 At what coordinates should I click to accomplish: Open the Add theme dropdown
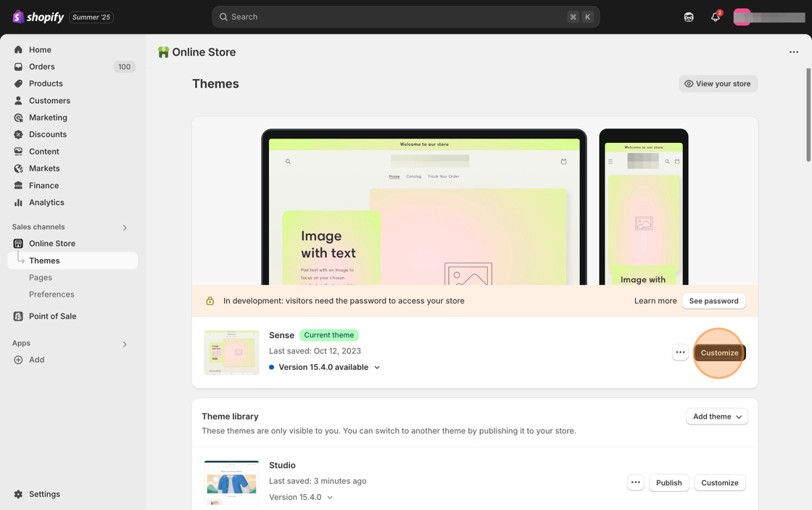716,416
